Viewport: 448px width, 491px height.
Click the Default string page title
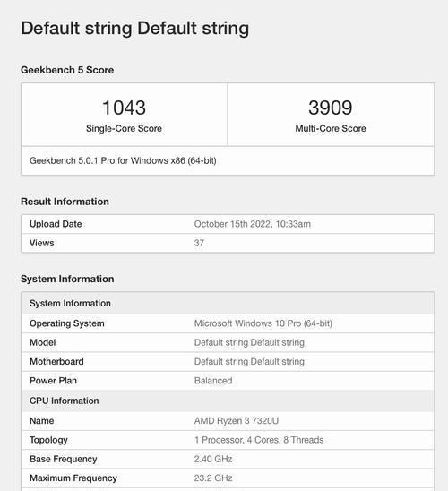pyautogui.click(x=135, y=29)
